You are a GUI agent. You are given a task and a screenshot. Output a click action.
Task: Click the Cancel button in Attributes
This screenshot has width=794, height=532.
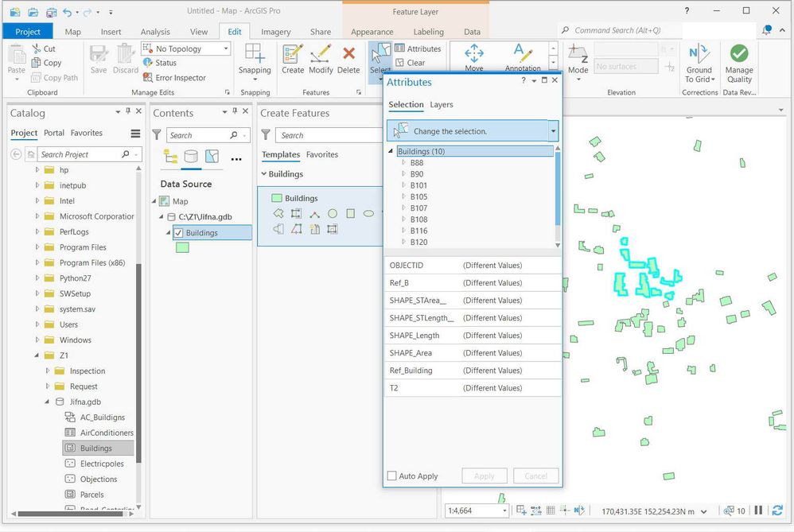click(x=535, y=476)
